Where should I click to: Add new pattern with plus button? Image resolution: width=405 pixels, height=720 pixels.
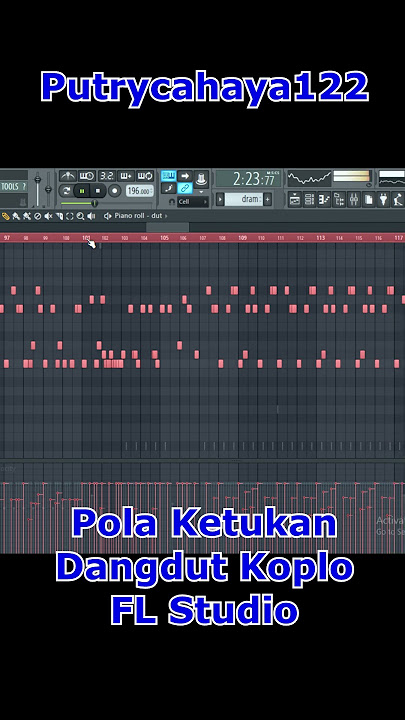(x=267, y=199)
